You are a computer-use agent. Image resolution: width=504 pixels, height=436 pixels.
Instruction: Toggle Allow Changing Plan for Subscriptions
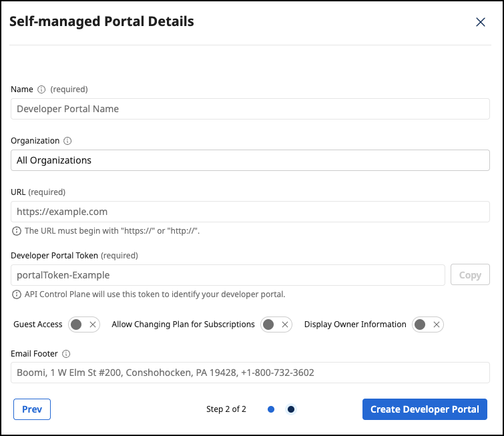click(276, 324)
